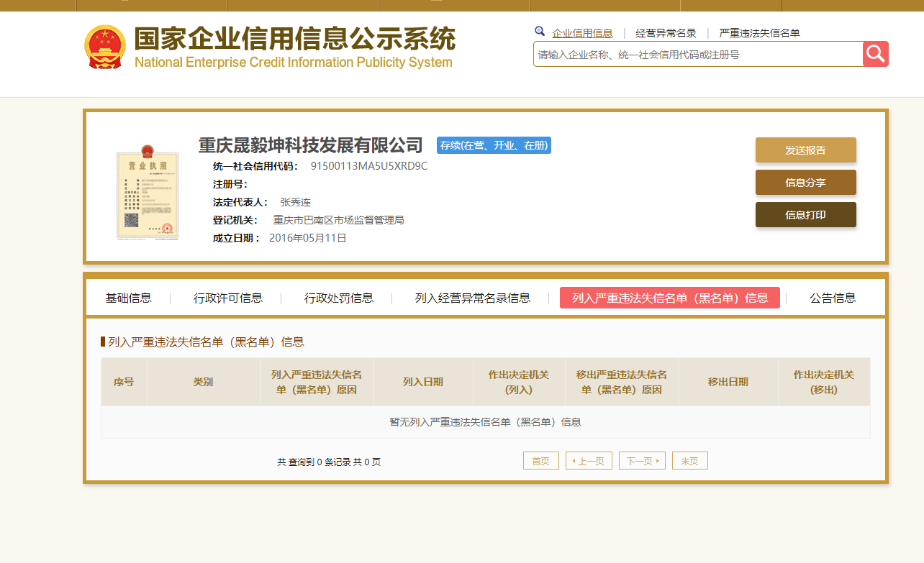Click the small magnifier icon beside 企业信用信息
This screenshot has width=924, height=563.
coord(540,32)
